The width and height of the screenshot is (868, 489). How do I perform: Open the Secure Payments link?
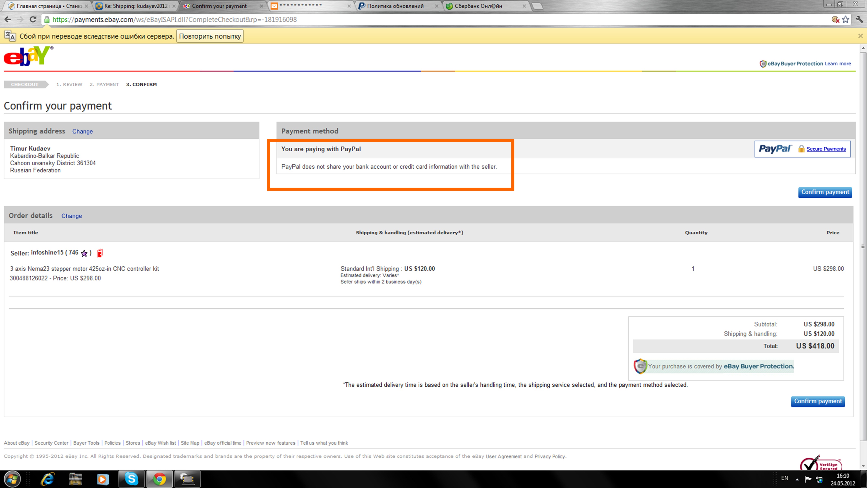coord(826,149)
